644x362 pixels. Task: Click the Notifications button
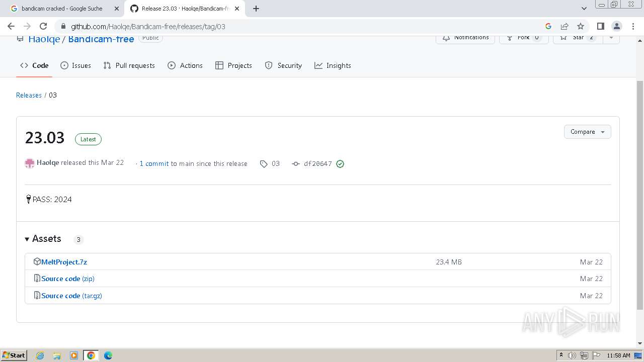(465, 38)
